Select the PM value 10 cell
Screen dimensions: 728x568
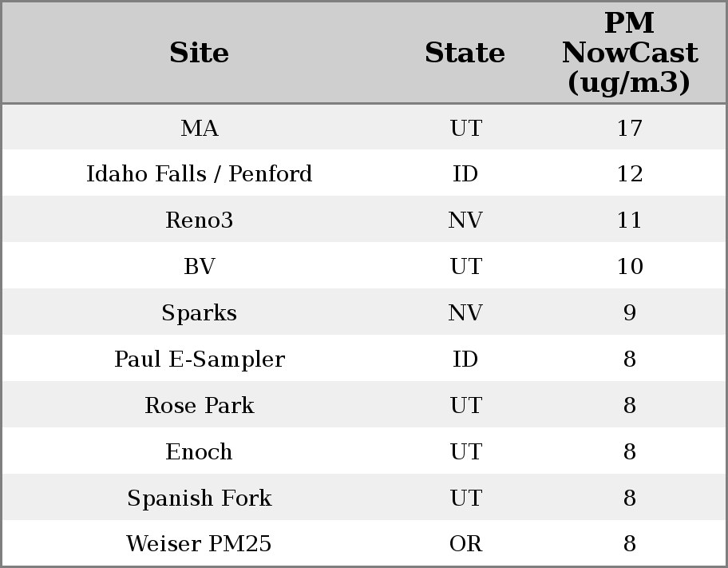[x=629, y=267]
